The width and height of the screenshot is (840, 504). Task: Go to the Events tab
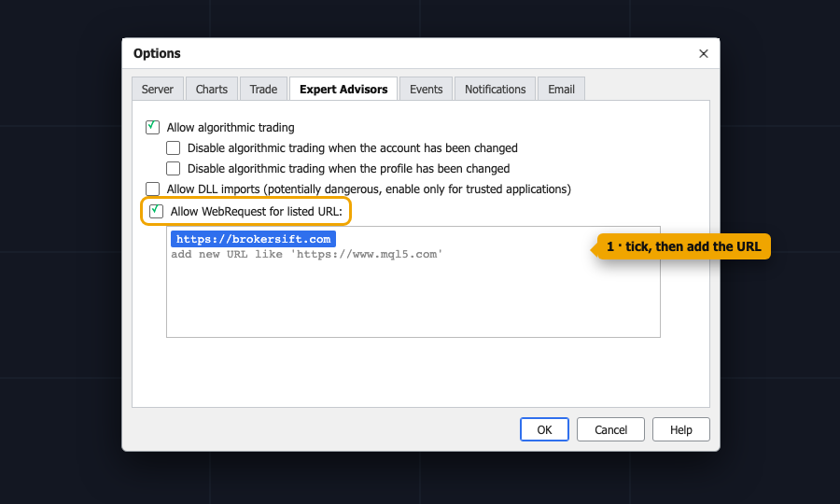427,89
